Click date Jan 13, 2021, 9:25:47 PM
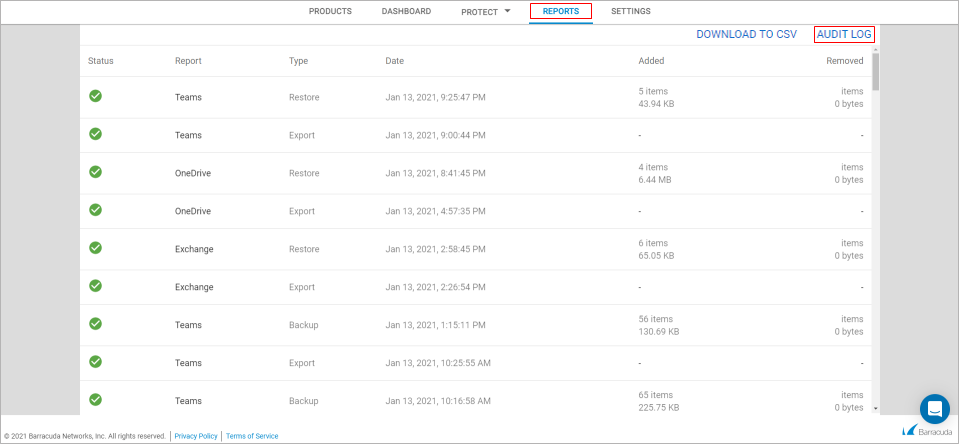 click(435, 97)
